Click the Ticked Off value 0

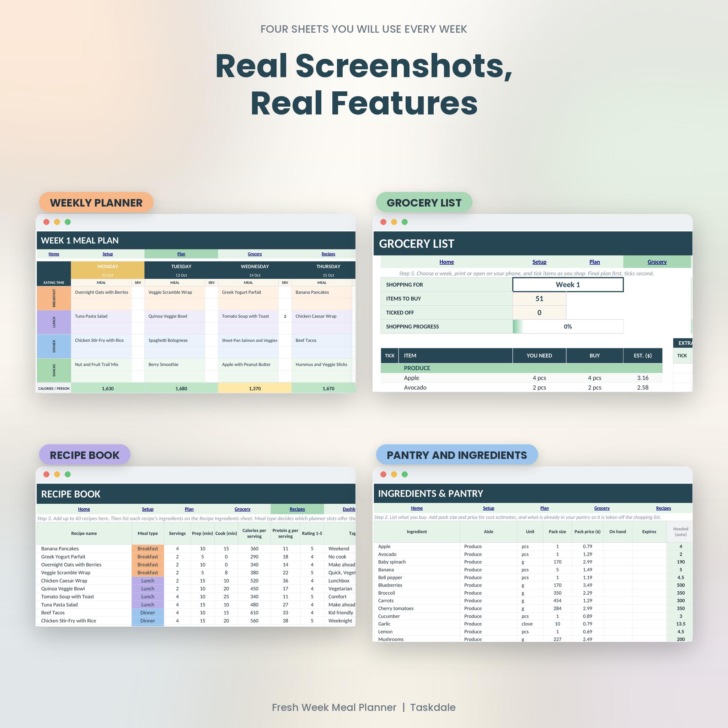point(539,313)
